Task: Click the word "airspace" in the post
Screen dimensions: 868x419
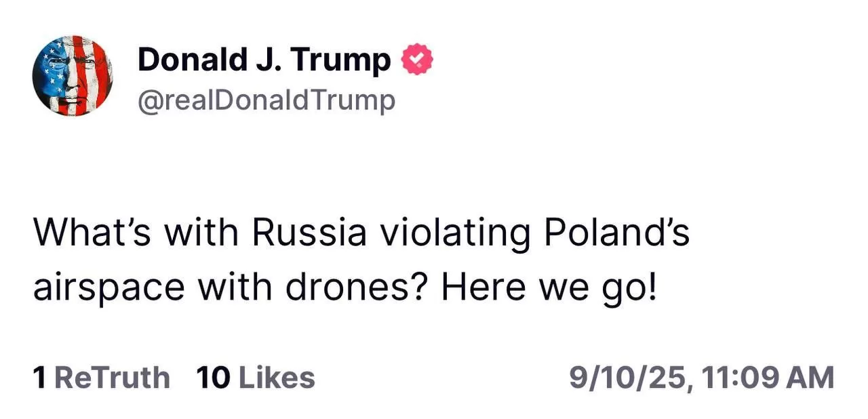Action: tap(108, 287)
